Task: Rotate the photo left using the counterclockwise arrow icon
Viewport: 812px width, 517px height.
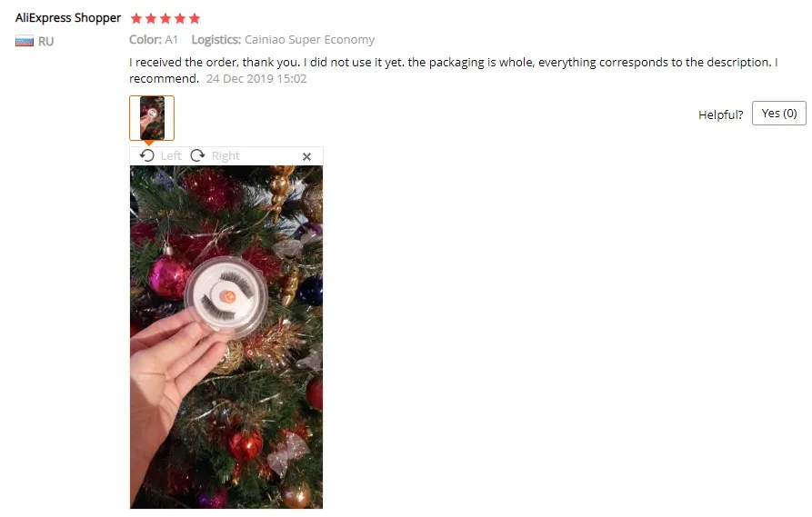Action: tap(147, 155)
